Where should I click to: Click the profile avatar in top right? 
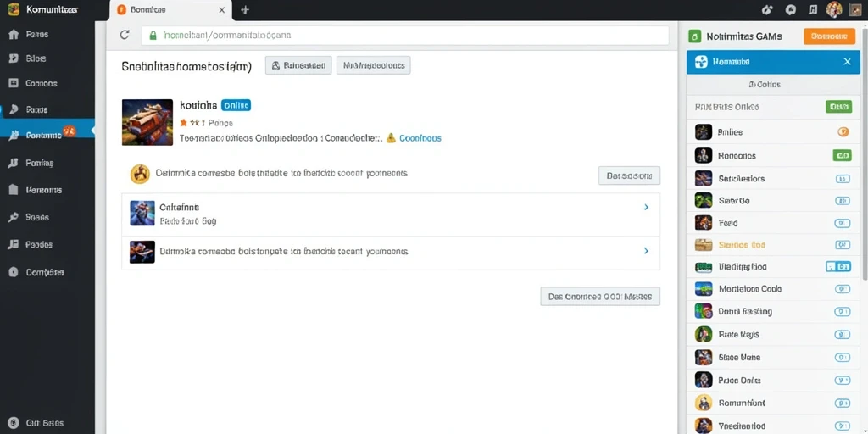(834, 9)
